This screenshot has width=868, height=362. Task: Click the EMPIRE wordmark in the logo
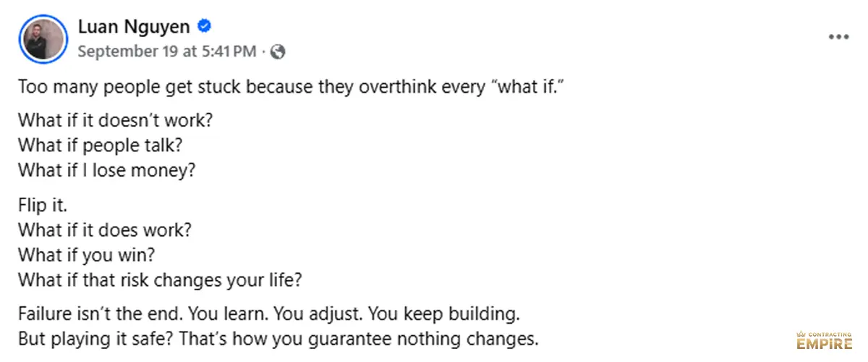point(823,342)
